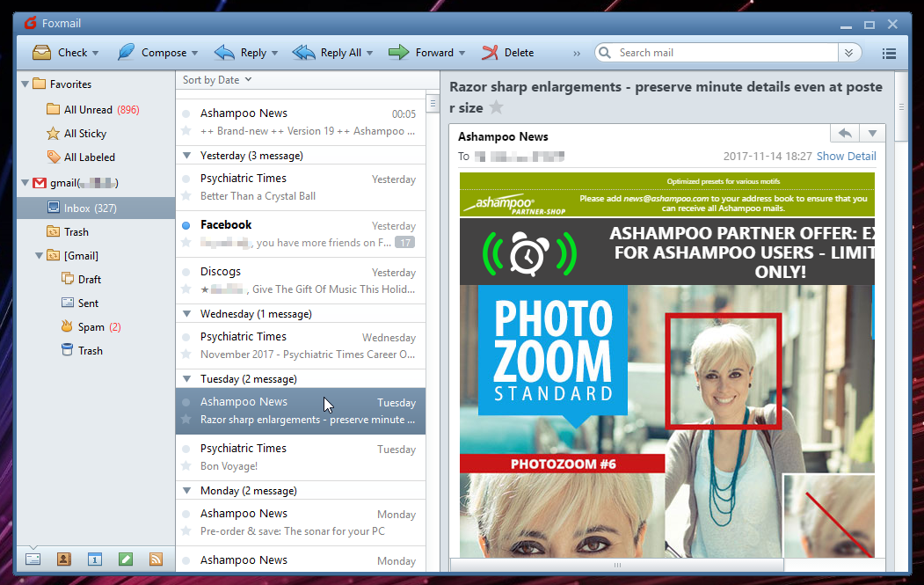Image resolution: width=924 pixels, height=585 pixels.
Task: Click the reading pane horizontal scrollbar
Action: (x=617, y=565)
